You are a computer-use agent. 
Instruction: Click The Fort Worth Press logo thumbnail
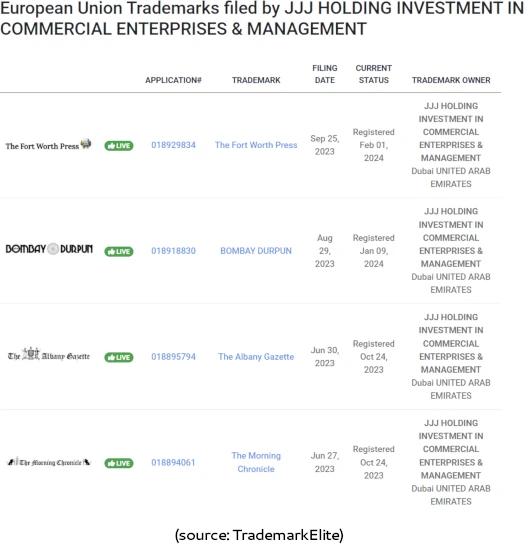tap(48, 145)
